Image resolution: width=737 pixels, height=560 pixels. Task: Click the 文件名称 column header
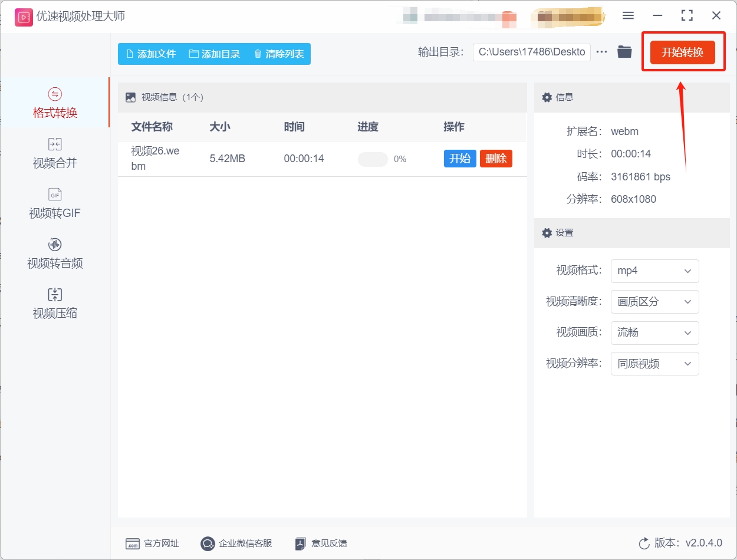152,127
